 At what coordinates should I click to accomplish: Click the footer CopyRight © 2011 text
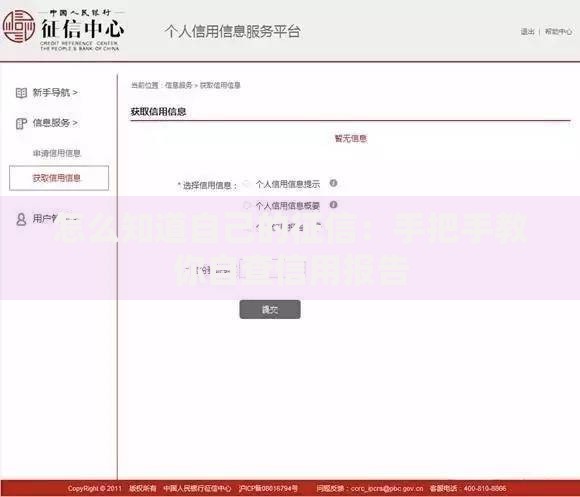click(94, 488)
